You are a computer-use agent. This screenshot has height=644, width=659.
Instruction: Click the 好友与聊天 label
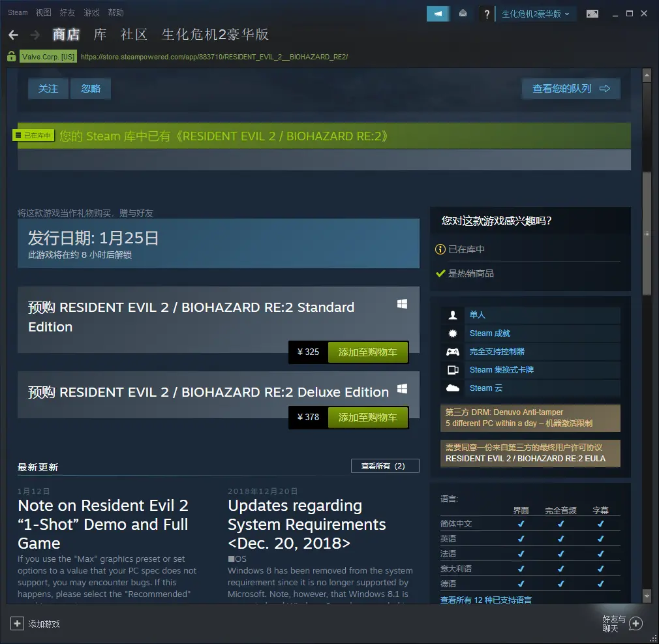614,624
